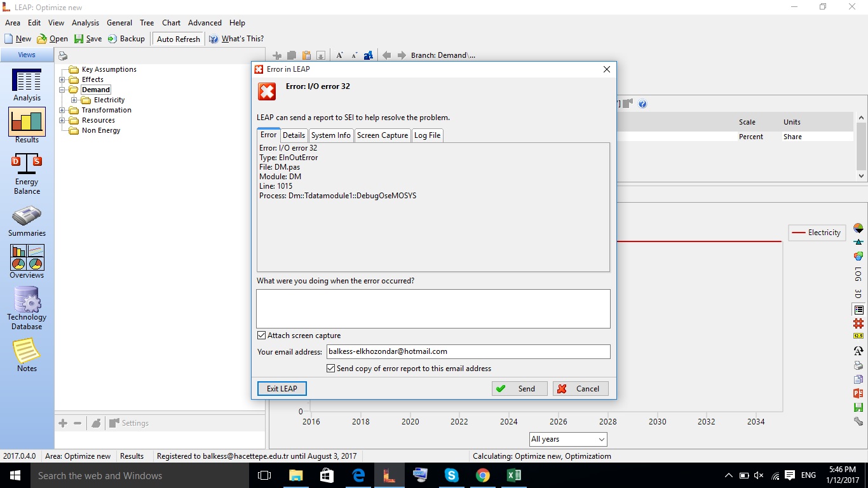Switch to the System Info tab

[331, 135]
